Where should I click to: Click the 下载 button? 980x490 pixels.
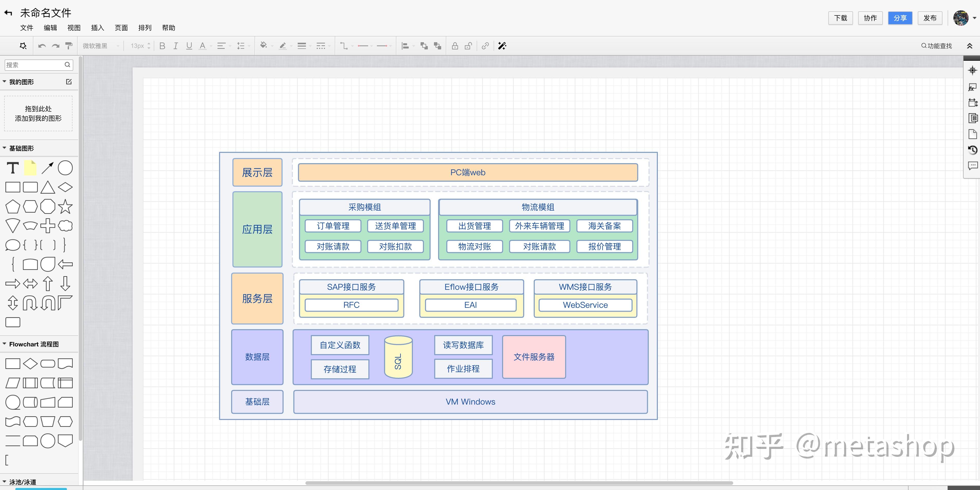[840, 18]
